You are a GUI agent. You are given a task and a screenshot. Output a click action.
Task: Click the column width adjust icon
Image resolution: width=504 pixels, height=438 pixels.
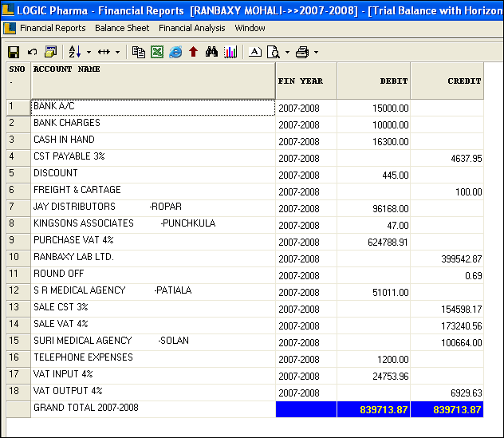pyautogui.click(x=104, y=52)
